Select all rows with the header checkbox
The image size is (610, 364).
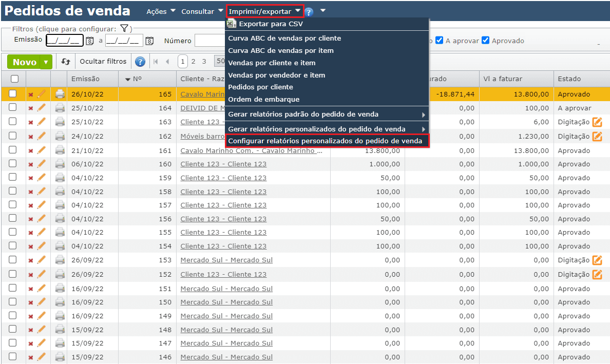click(x=15, y=79)
